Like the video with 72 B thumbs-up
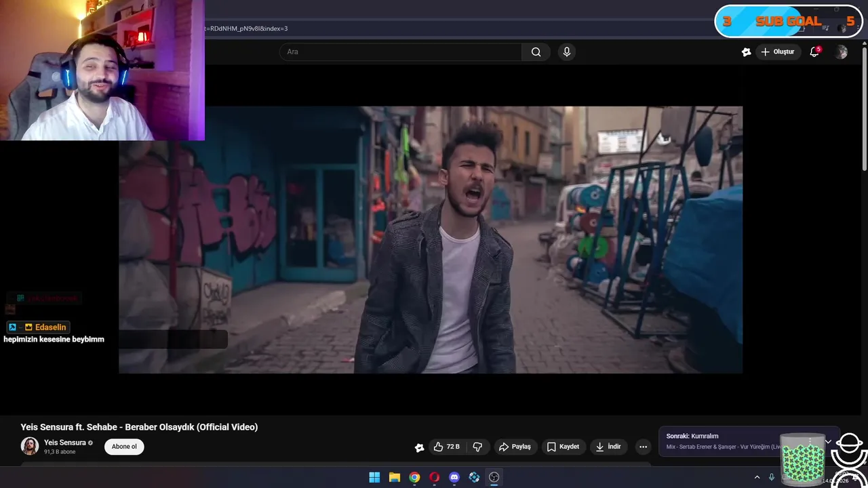Viewport: 868px width, 488px height. click(x=446, y=447)
